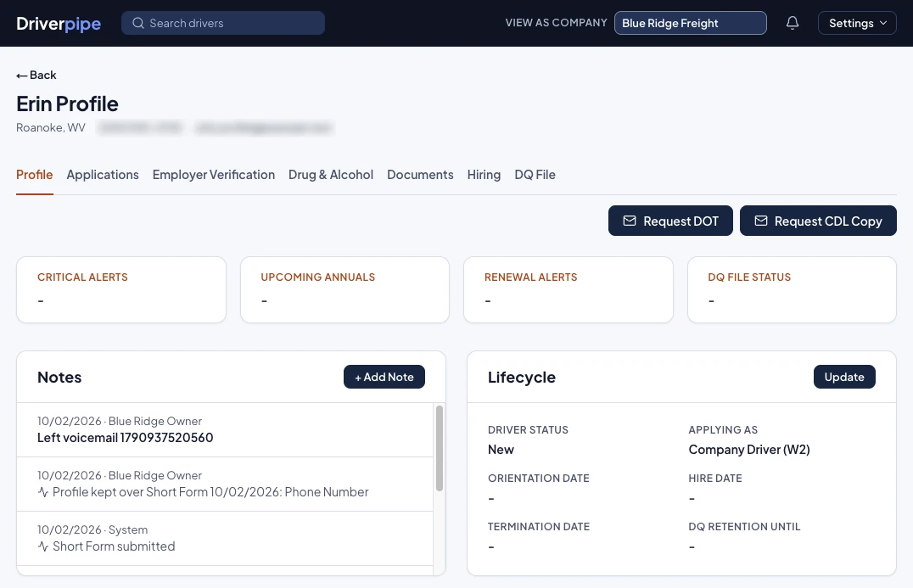Click the Notes list scrollbar

[440, 448]
